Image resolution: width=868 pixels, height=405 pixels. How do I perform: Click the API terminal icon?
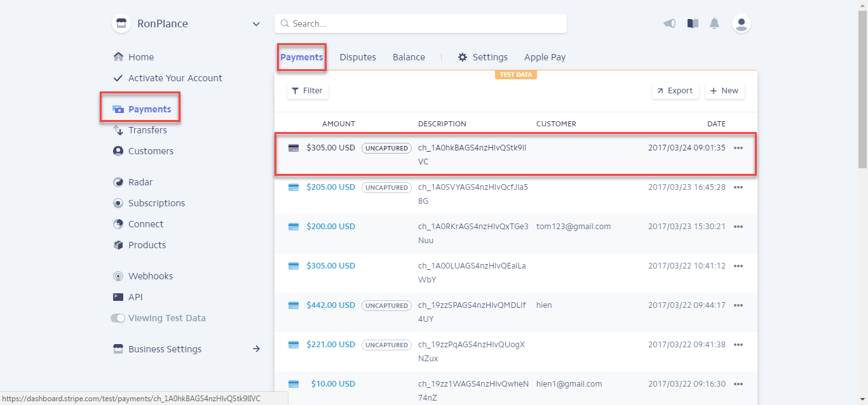coord(118,297)
